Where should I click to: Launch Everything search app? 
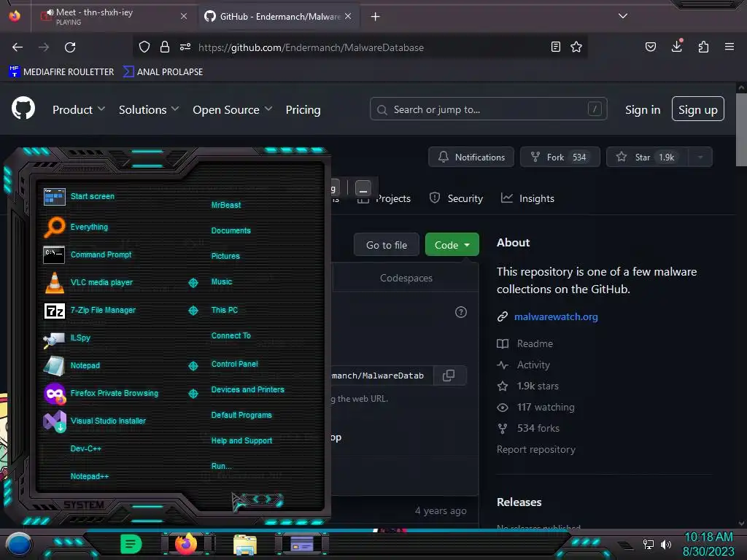(76, 227)
